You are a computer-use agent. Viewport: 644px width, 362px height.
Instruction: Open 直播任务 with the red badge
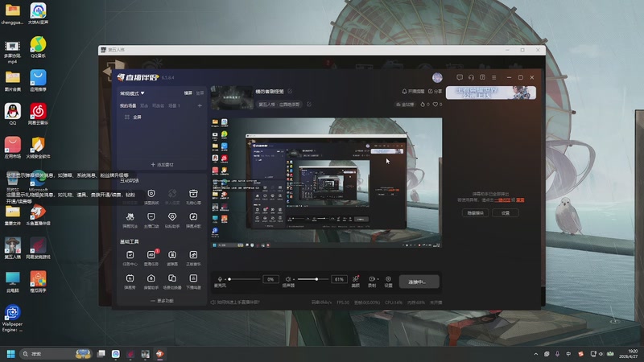point(151,258)
